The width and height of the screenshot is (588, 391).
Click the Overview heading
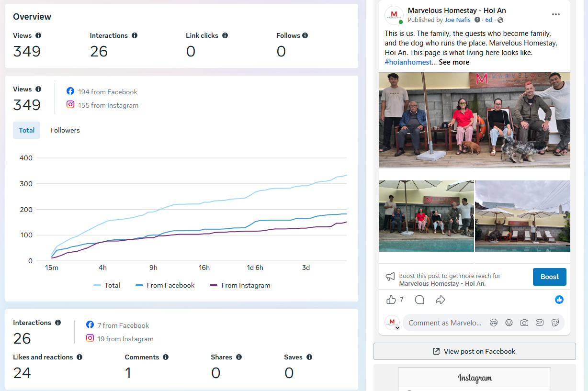pos(32,17)
